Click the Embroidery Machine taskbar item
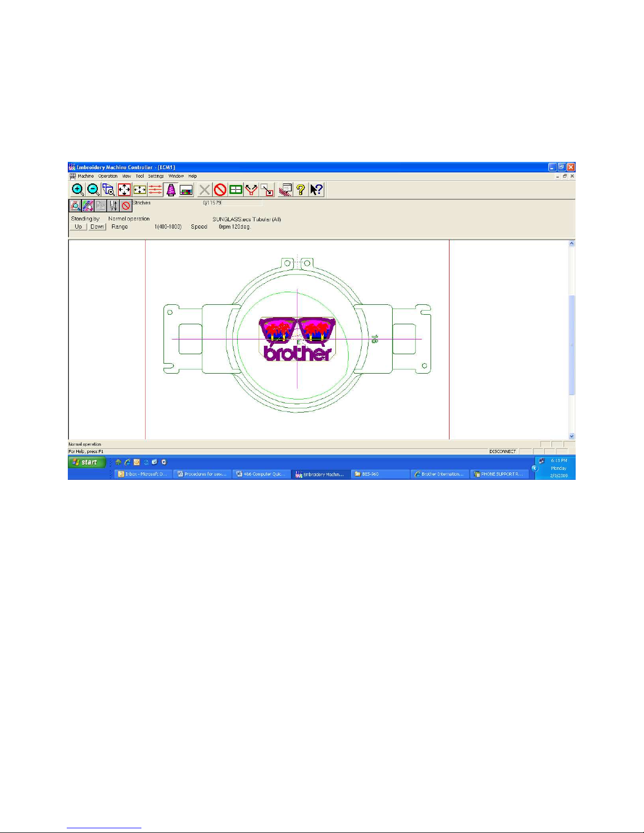The image size is (644, 833). click(x=321, y=474)
